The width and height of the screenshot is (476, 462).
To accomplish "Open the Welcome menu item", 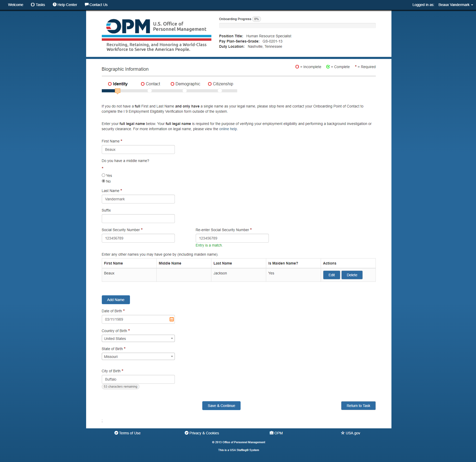I will pos(16,5).
